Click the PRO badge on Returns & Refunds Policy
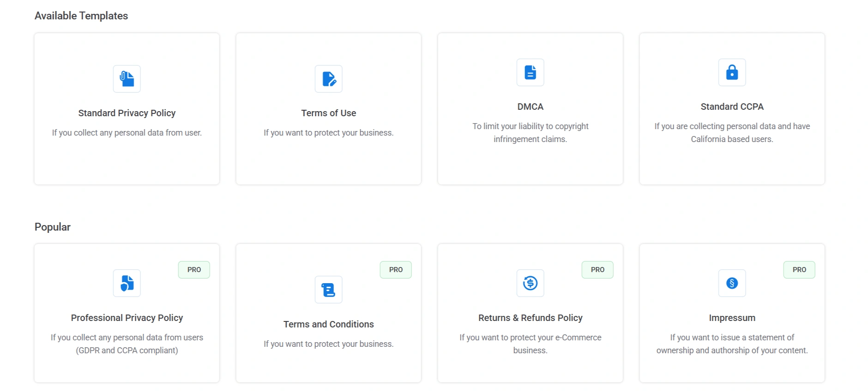The width and height of the screenshot is (868, 392). click(597, 269)
